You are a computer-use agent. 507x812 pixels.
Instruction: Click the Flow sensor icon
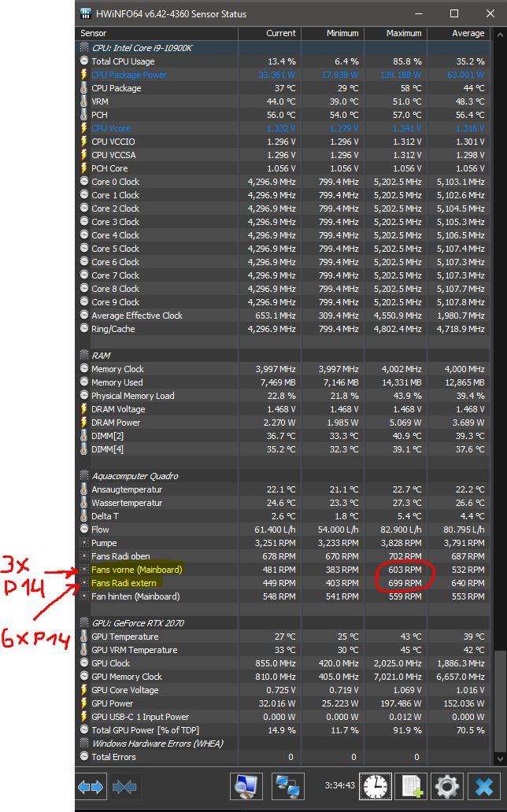click(84, 530)
